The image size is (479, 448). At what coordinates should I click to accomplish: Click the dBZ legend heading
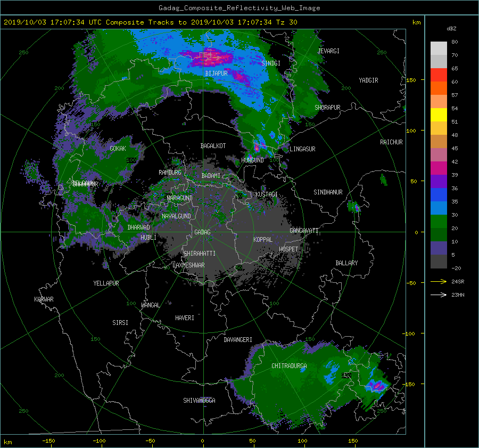tap(451, 28)
